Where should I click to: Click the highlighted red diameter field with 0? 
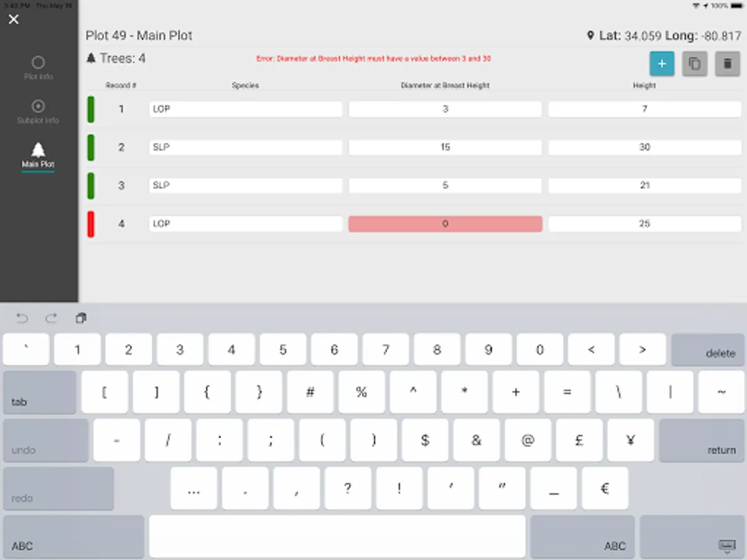(445, 224)
